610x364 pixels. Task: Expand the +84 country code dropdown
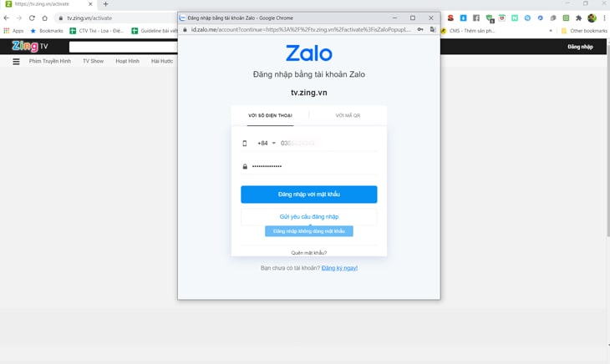coord(267,144)
